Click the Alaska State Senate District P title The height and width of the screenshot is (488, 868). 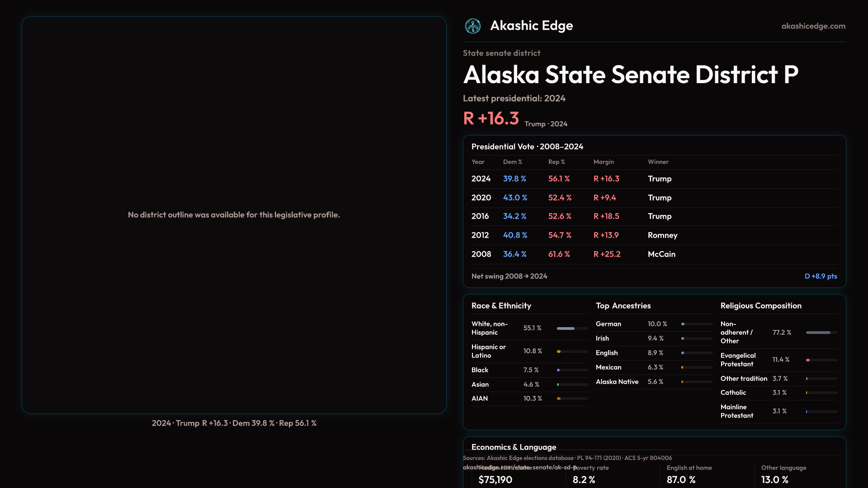click(x=631, y=75)
